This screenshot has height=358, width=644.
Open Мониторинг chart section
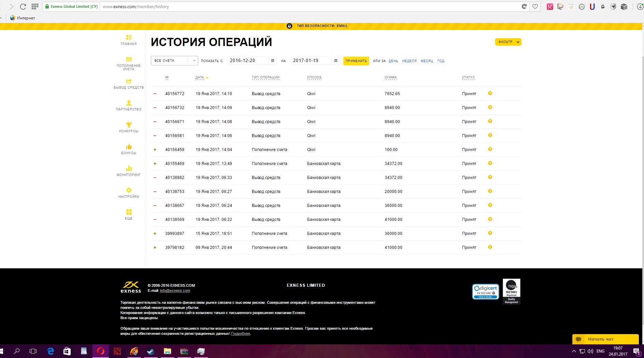tap(129, 171)
